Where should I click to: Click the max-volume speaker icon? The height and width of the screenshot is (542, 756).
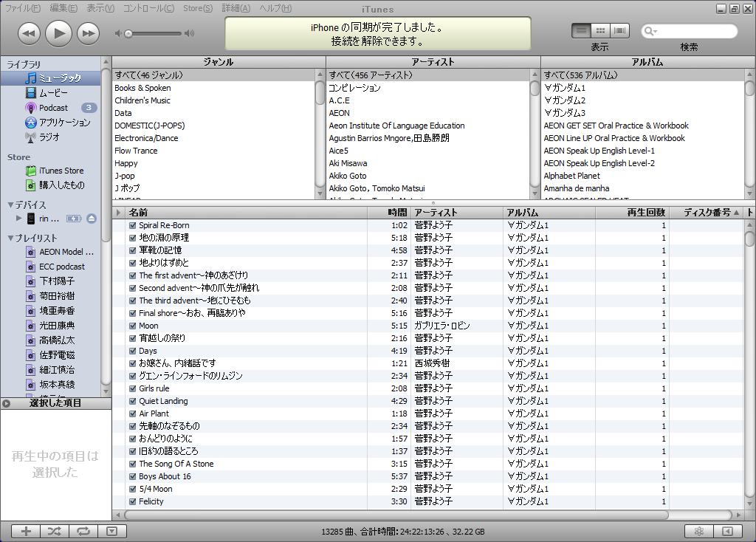(x=190, y=34)
